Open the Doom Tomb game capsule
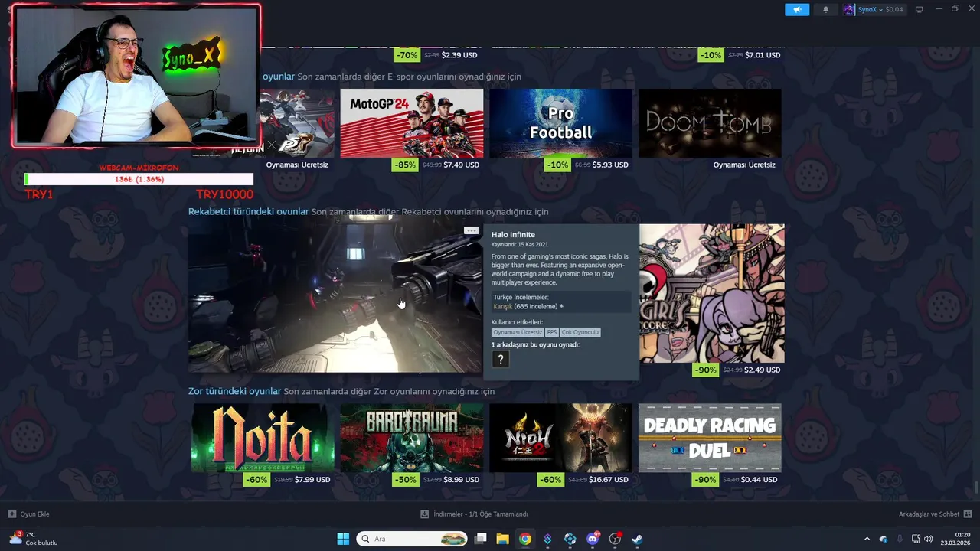 point(710,122)
